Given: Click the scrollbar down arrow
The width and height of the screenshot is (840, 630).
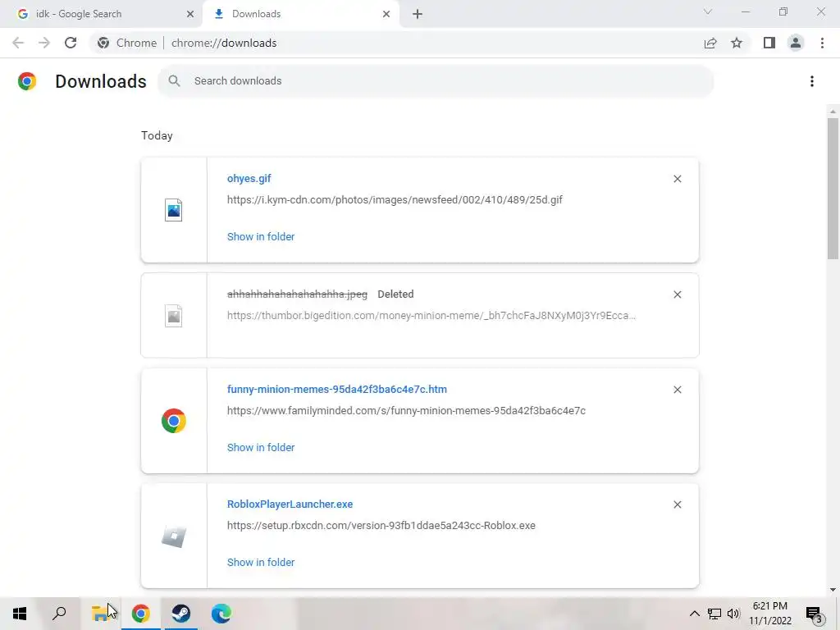Looking at the screenshot, I should click(x=833, y=590).
